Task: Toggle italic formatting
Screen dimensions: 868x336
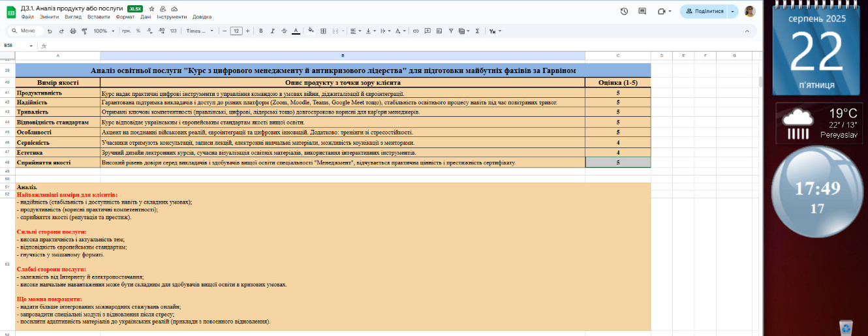Action: point(272,31)
